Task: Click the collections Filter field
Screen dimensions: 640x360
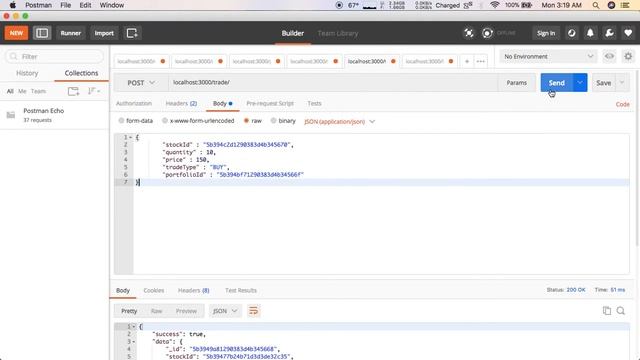Action: coord(54,56)
